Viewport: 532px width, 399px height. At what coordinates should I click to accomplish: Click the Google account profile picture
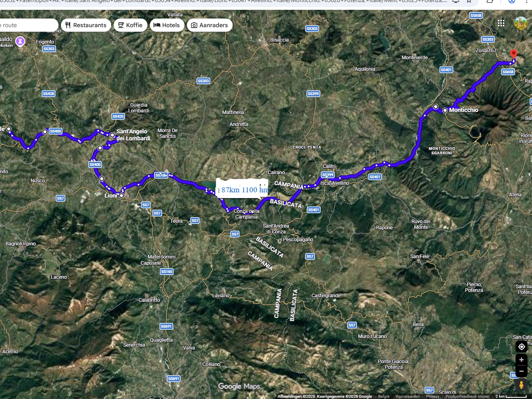pyautogui.click(x=521, y=23)
